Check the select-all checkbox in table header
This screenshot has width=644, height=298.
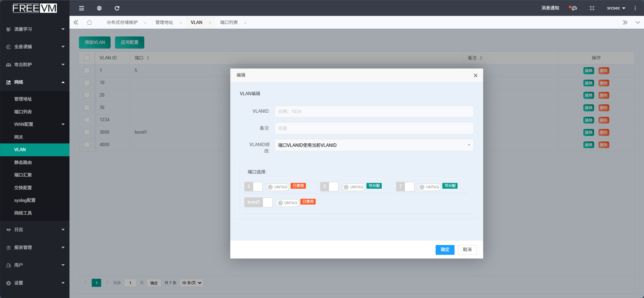pos(87,58)
